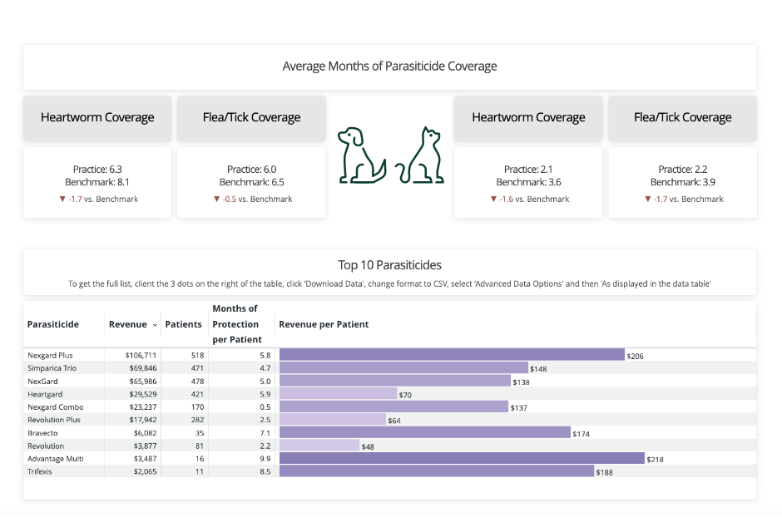This screenshot has height=532, width=782.
Task: Click the 'Heartgard' row name
Action: point(45,394)
